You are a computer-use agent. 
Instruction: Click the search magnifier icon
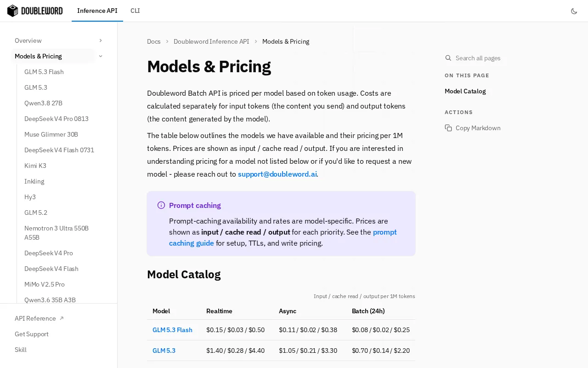click(x=448, y=58)
